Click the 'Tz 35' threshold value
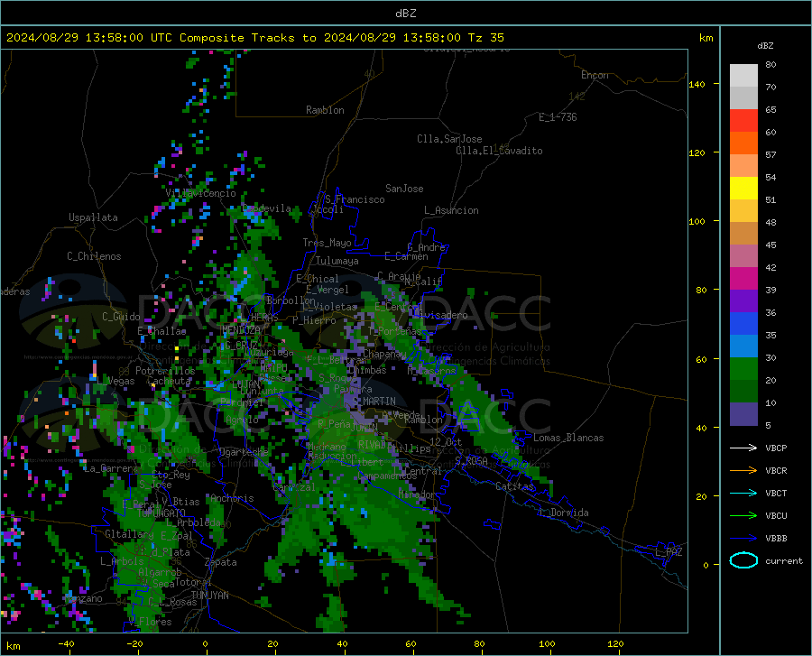Viewport: 812px width, 656px height. (485, 38)
